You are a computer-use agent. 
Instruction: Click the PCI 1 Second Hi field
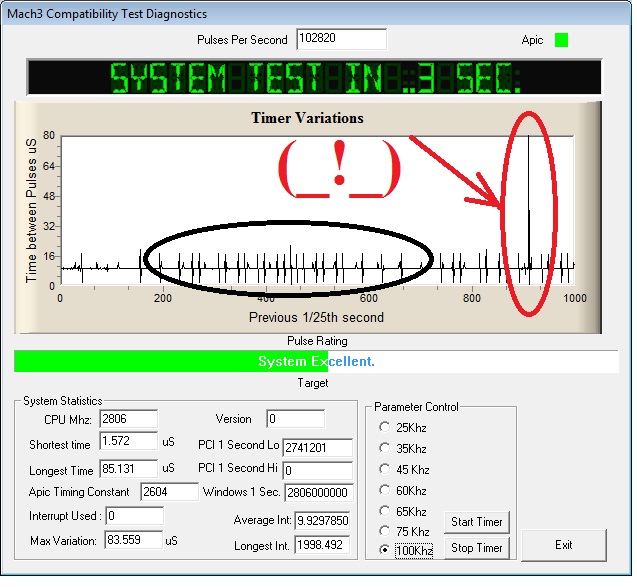pos(317,470)
